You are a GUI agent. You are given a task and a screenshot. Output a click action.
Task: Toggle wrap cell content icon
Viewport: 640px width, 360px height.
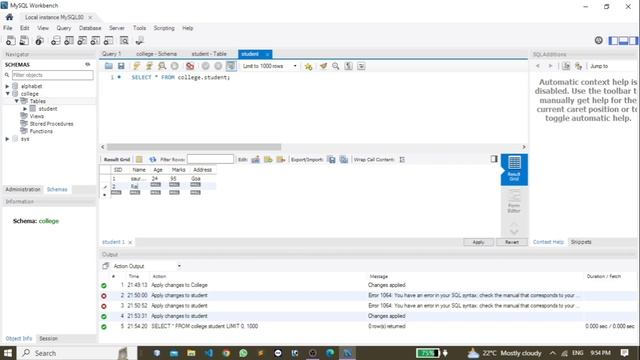pos(402,159)
